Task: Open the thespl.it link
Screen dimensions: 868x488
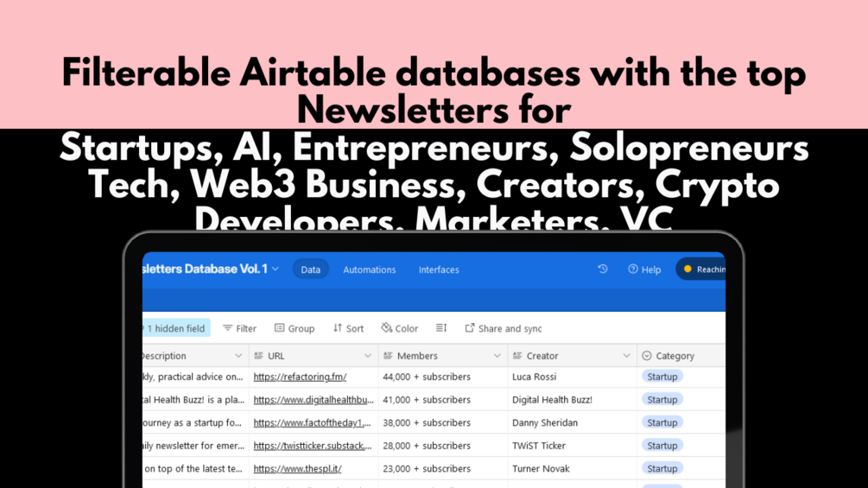Action: (297, 469)
